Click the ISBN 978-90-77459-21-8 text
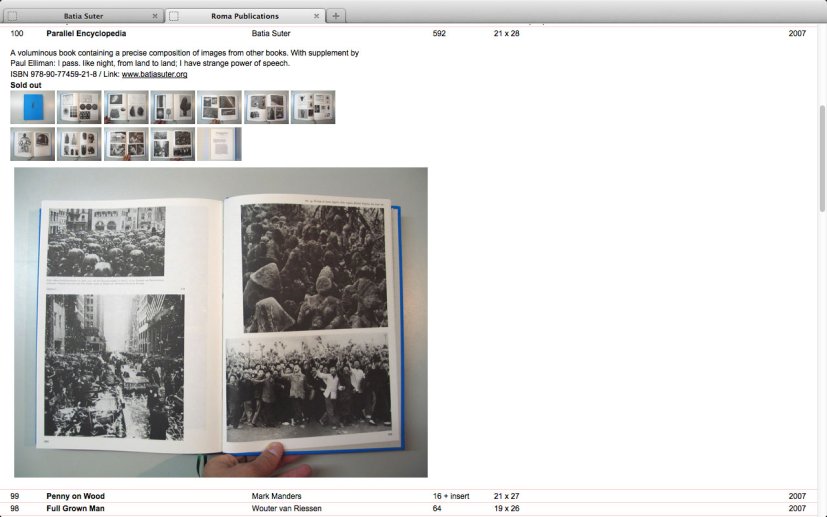Viewport: 827px width, 517px height. coord(54,74)
